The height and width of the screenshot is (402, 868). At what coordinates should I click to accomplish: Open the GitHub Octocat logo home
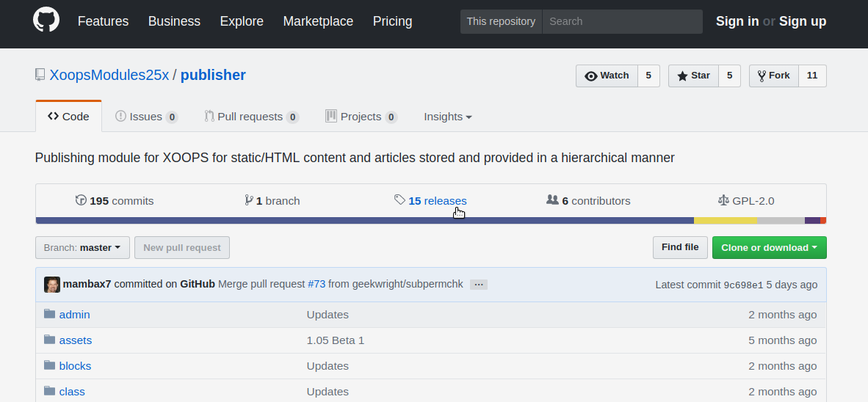(46, 21)
